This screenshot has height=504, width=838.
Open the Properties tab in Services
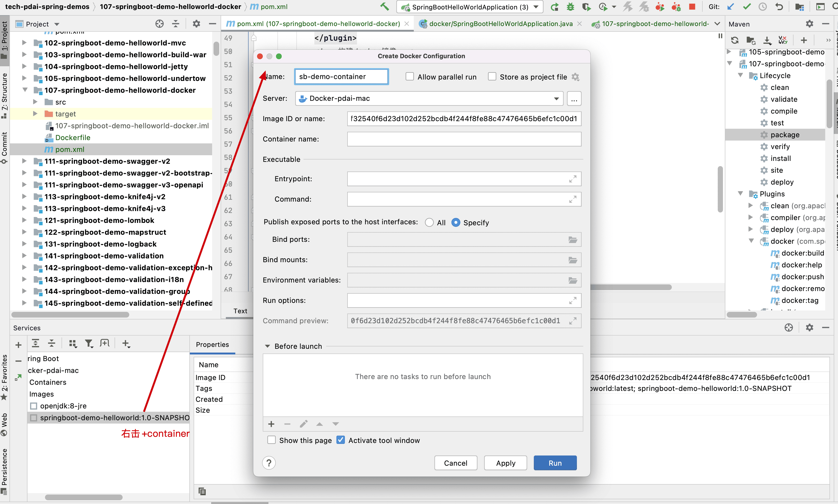click(212, 344)
